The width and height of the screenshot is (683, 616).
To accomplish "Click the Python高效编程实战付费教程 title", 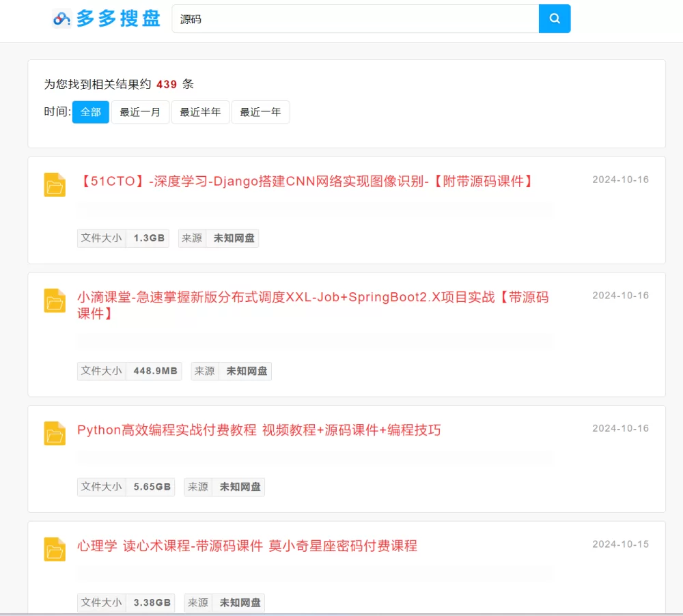I will coord(257,430).
